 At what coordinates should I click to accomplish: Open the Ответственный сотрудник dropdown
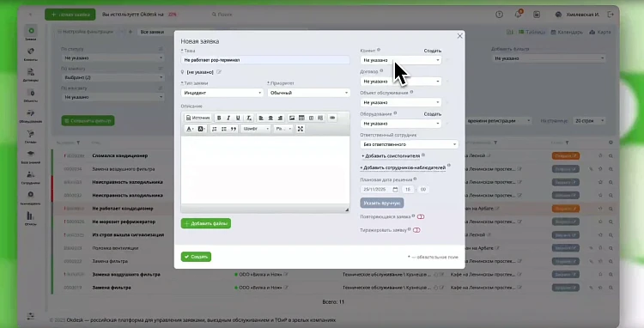click(x=409, y=144)
